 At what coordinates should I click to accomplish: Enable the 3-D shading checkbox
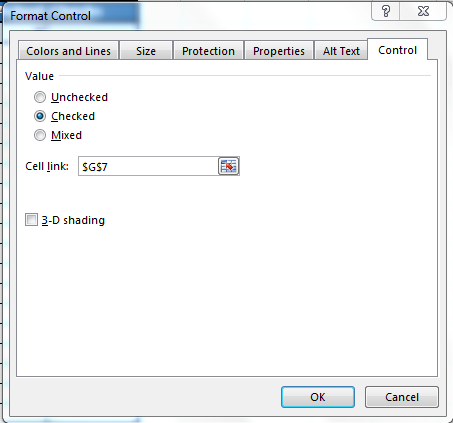pos(31,220)
